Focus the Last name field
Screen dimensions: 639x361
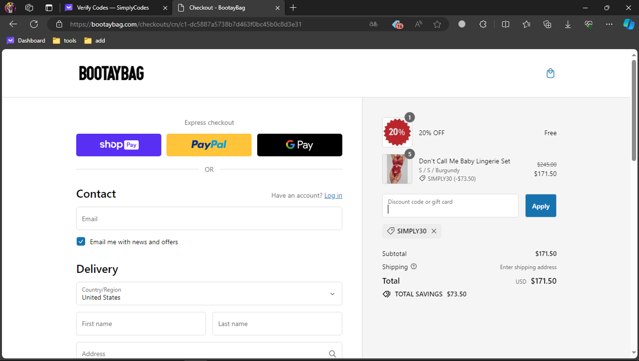coord(277,324)
